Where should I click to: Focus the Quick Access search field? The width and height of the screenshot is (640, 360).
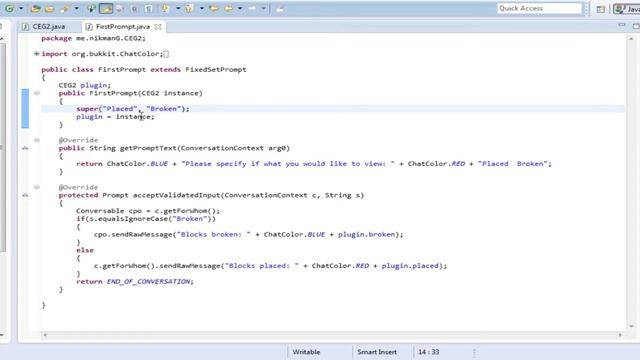(x=540, y=8)
